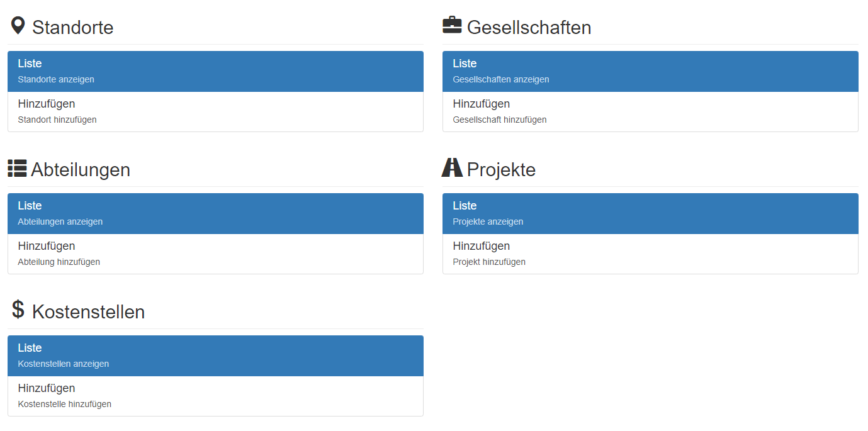The width and height of the screenshot is (868, 431).
Task: Click the briefcase icon beside Gesellschaften
Action: tap(452, 26)
